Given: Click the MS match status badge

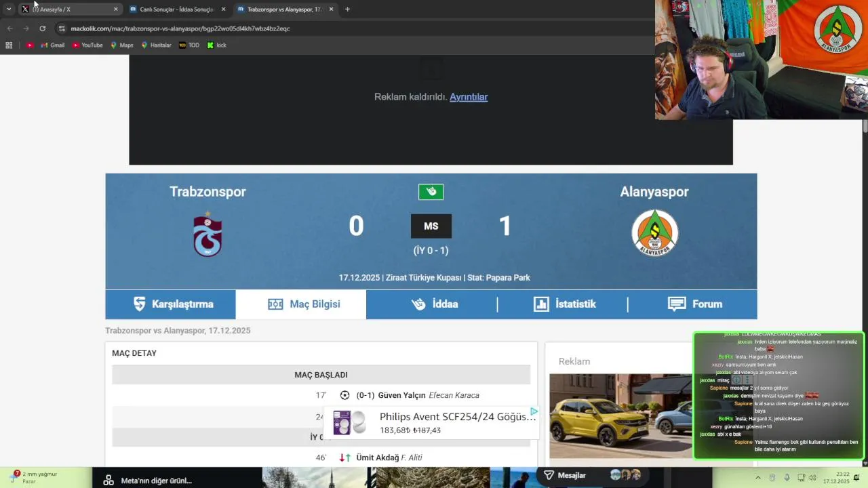Looking at the screenshot, I should coord(431,226).
